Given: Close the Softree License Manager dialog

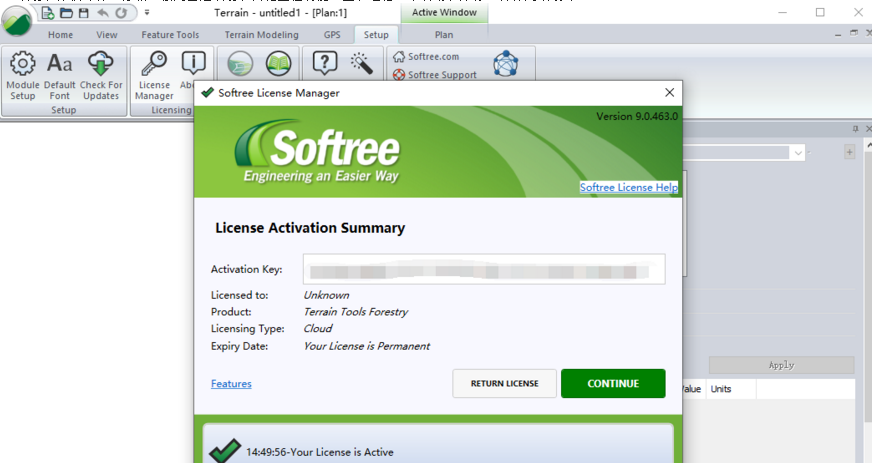Looking at the screenshot, I should pyautogui.click(x=670, y=93).
